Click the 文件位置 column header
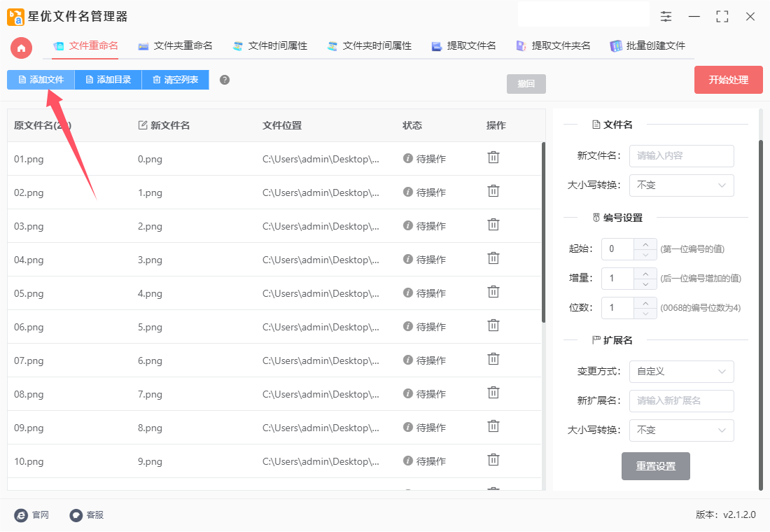 [x=282, y=125]
